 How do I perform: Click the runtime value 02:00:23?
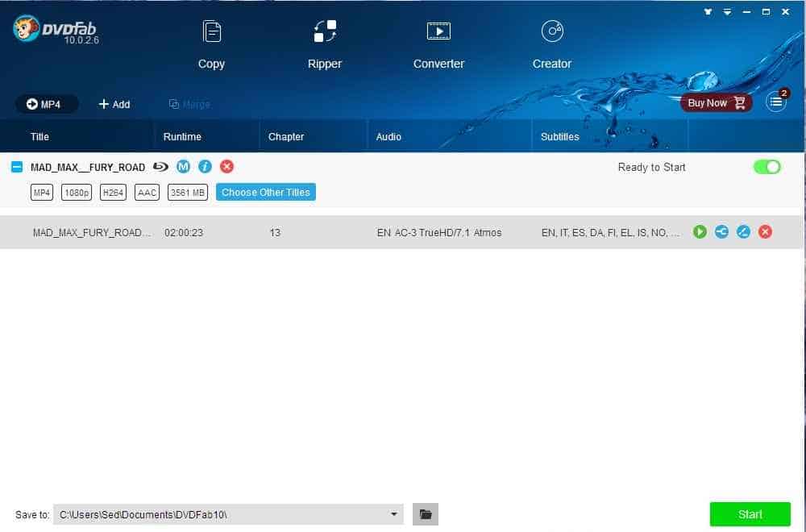coord(184,232)
